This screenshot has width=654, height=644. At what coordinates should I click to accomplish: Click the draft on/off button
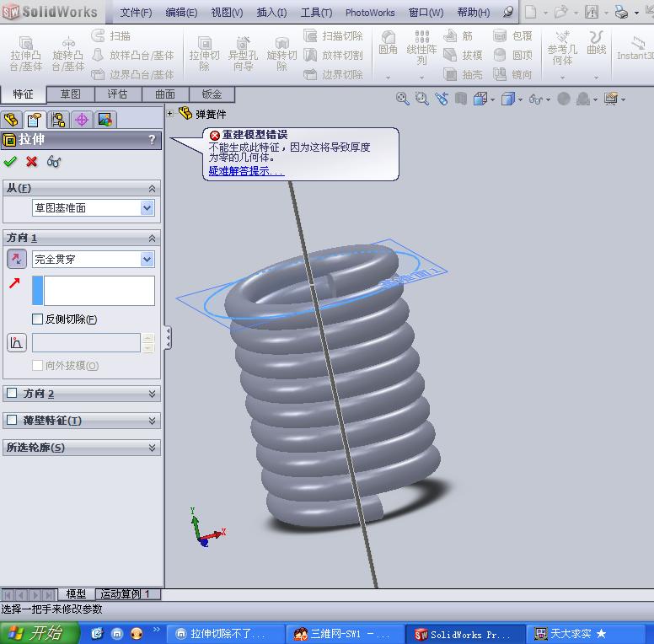point(17,343)
